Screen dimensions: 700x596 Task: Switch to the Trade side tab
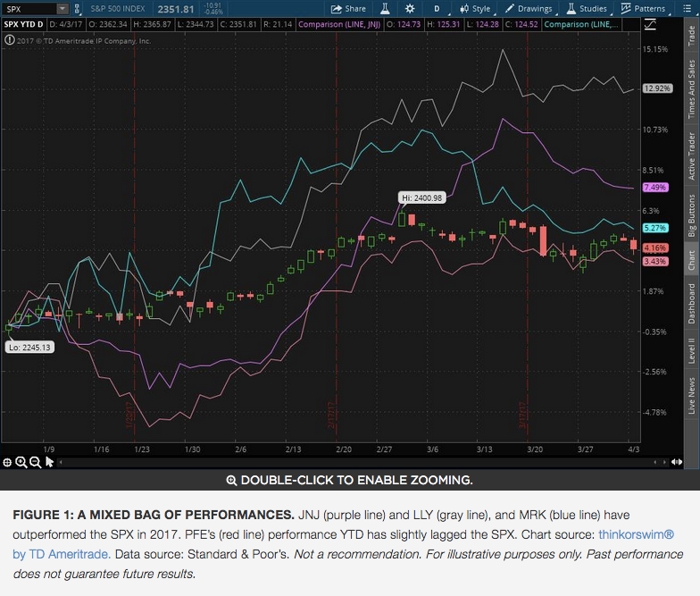(x=691, y=36)
